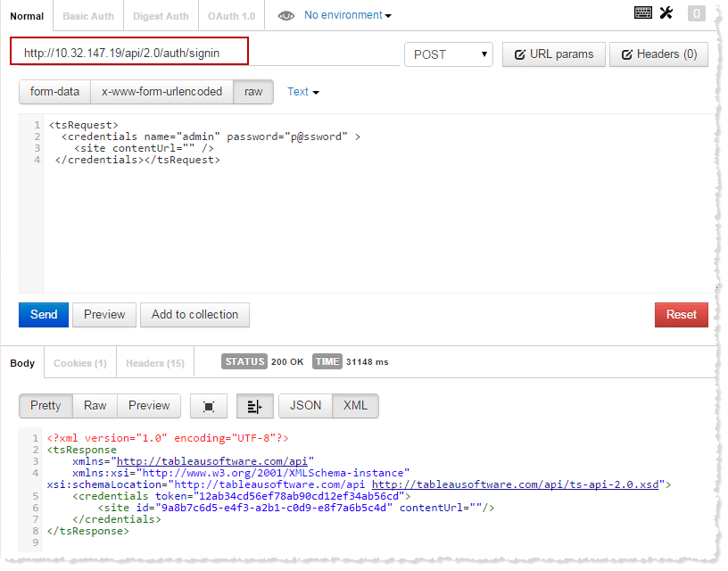This screenshot has width=728, height=571.
Task: Open settings via the wrench icon
Action: pos(665,12)
